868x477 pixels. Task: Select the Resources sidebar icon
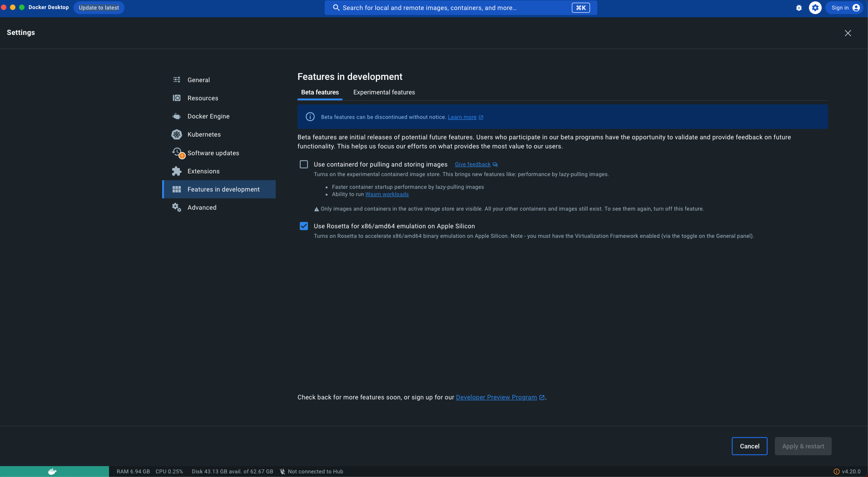point(177,98)
